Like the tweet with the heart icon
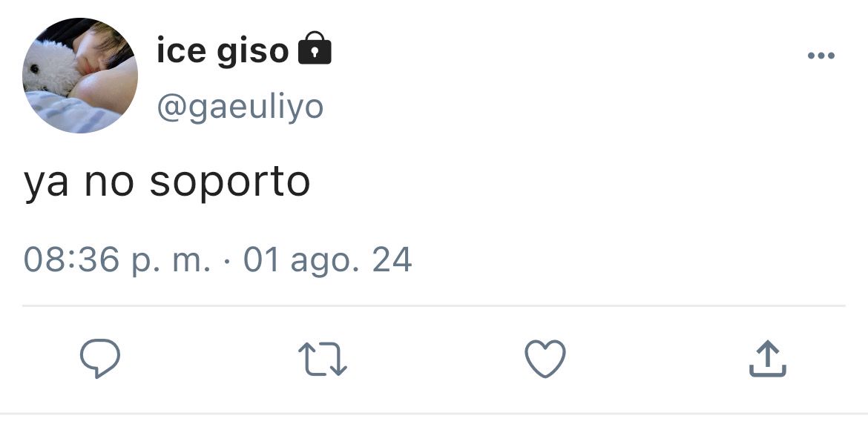Viewport: 868px width, 427px height. (545, 358)
